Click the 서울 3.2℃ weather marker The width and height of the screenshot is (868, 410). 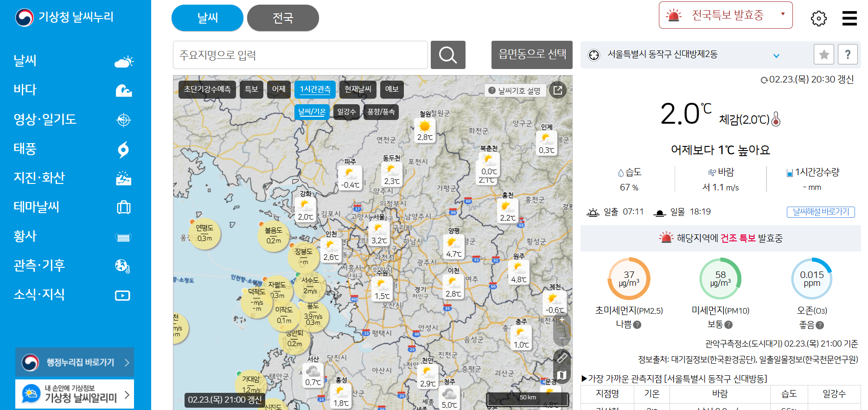(x=379, y=233)
